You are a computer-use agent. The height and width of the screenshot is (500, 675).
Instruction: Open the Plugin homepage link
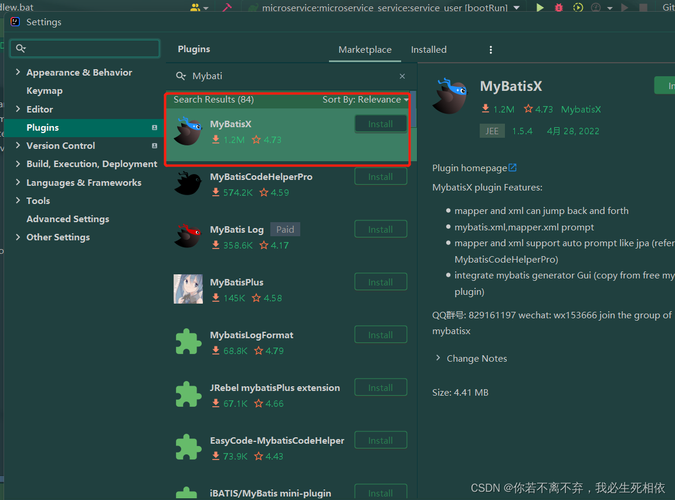469,168
